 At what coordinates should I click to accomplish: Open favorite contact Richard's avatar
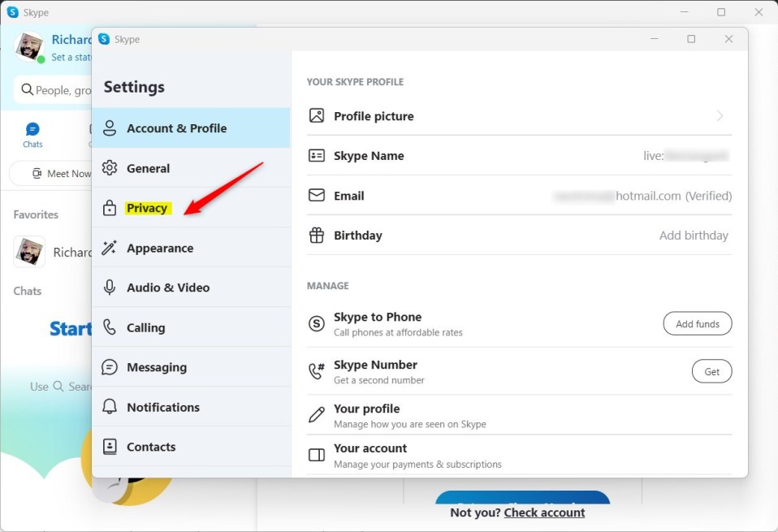29,252
